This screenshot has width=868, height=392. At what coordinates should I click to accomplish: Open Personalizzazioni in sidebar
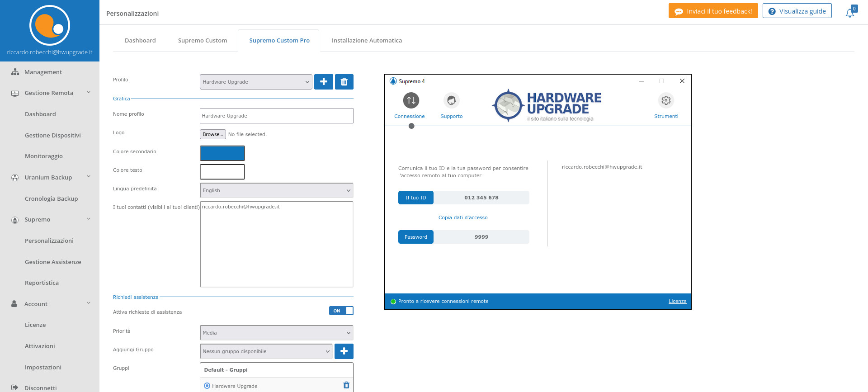pyautogui.click(x=49, y=241)
